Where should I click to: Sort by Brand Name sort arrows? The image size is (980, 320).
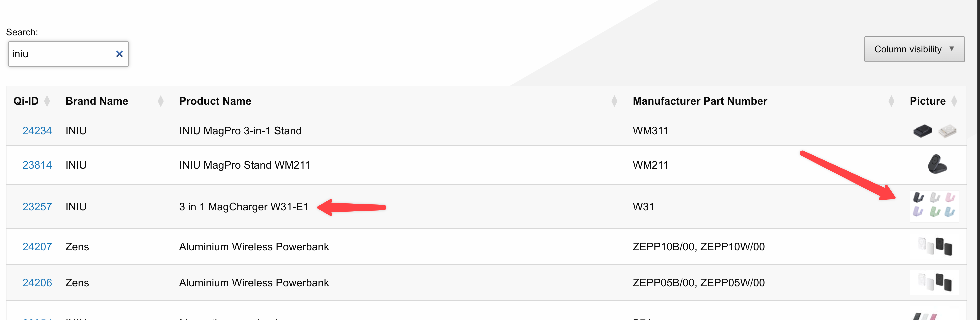coord(161,101)
